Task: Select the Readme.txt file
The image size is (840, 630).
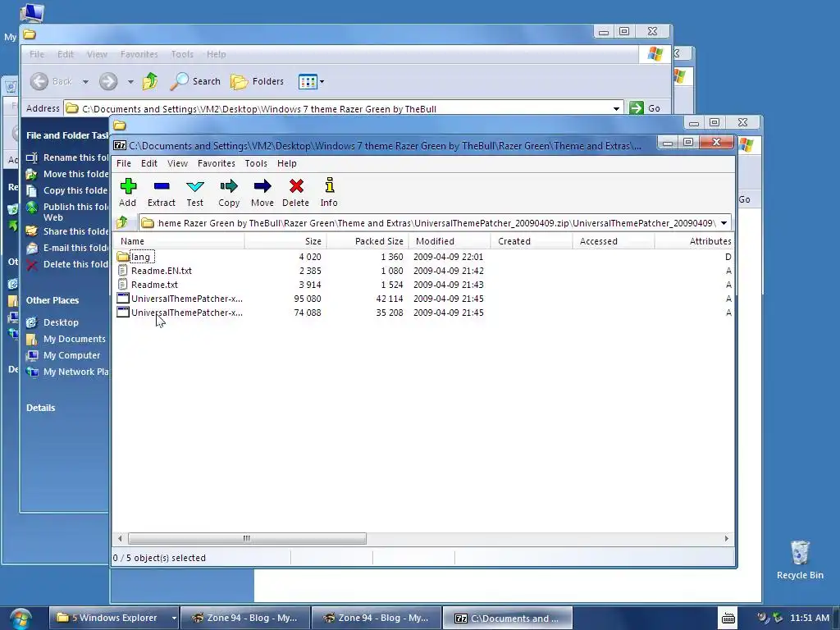Action: (x=148, y=285)
